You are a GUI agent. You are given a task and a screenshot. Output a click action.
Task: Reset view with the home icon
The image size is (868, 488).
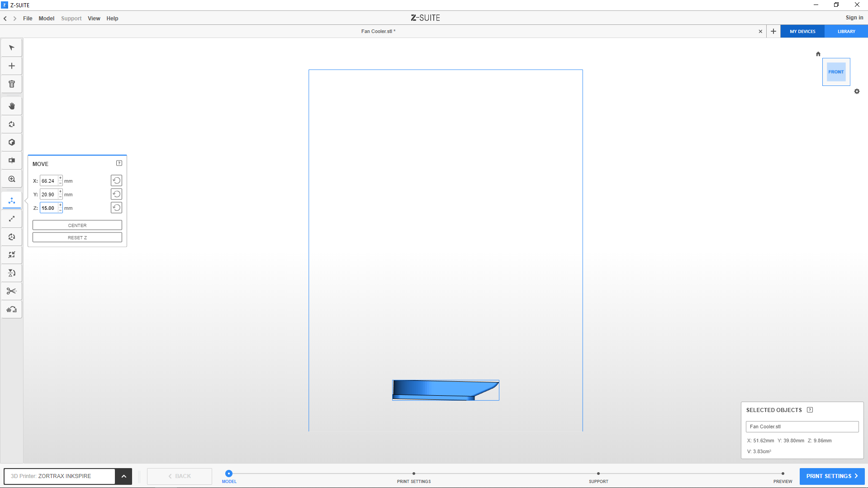pyautogui.click(x=818, y=54)
